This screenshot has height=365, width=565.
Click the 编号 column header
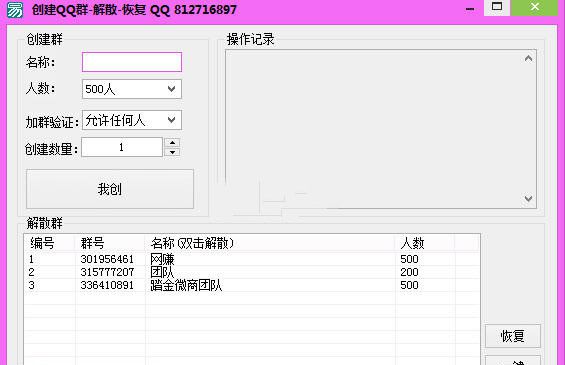(49, 243)
